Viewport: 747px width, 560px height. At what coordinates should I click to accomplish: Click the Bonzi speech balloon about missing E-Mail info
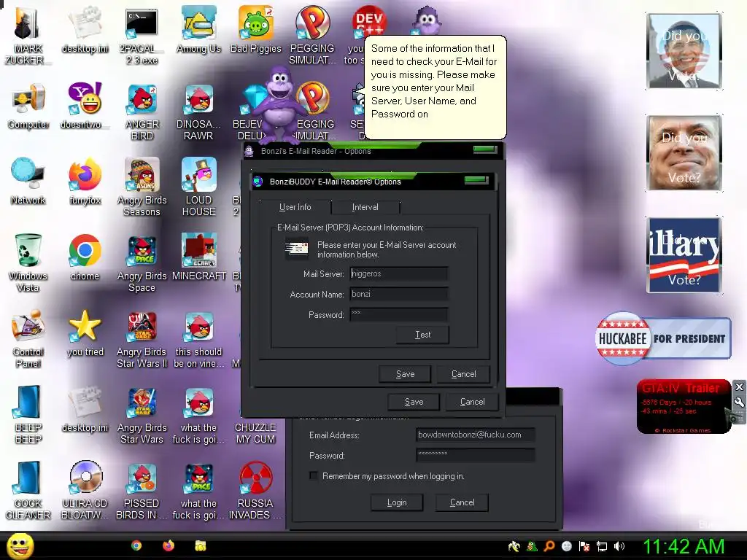[x=435, y=87]
